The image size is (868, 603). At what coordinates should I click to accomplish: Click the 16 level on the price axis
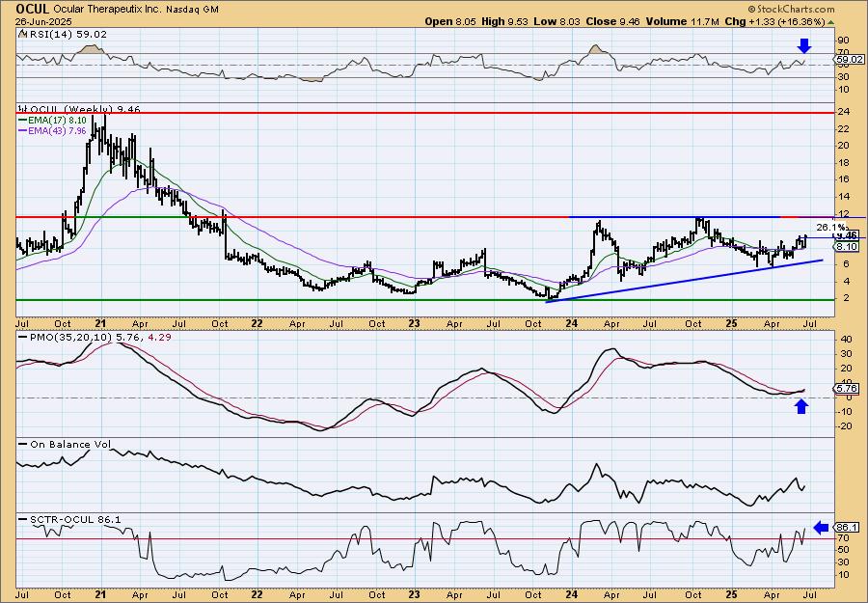844,179
